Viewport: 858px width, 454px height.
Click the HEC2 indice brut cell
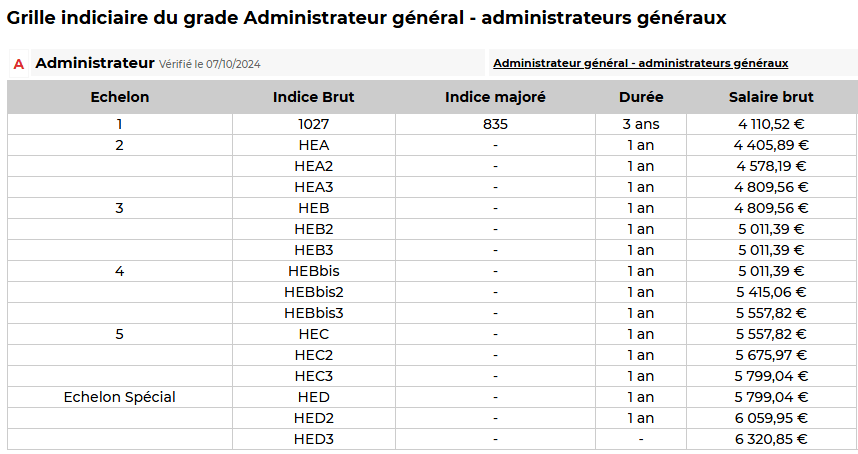[313, 355]
